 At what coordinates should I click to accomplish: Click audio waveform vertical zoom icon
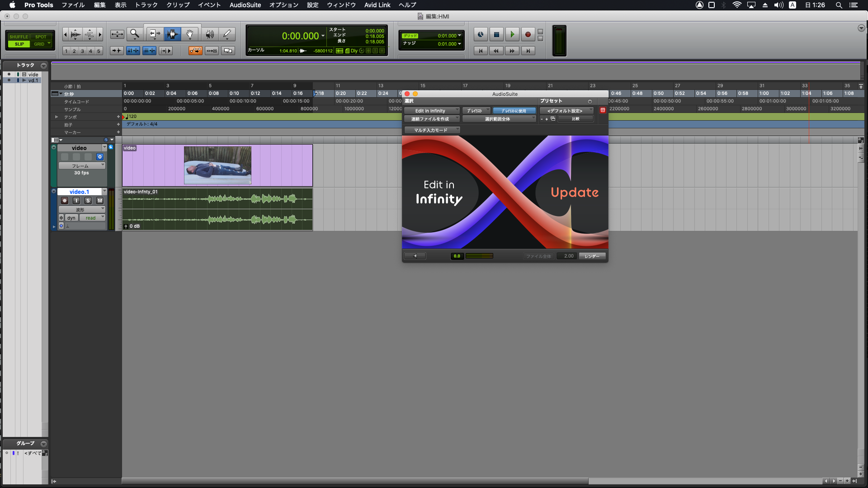(75, 34)
